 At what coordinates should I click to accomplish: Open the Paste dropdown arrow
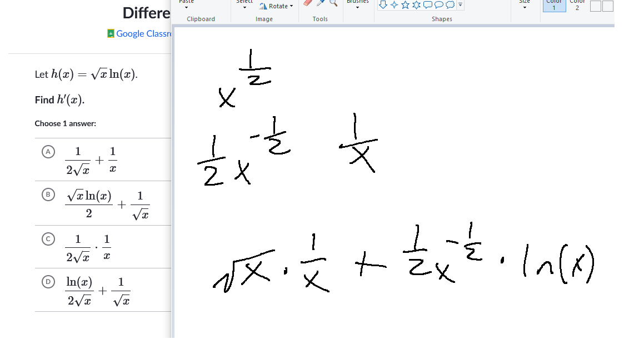pyautogui.click(x=187, y=7)
